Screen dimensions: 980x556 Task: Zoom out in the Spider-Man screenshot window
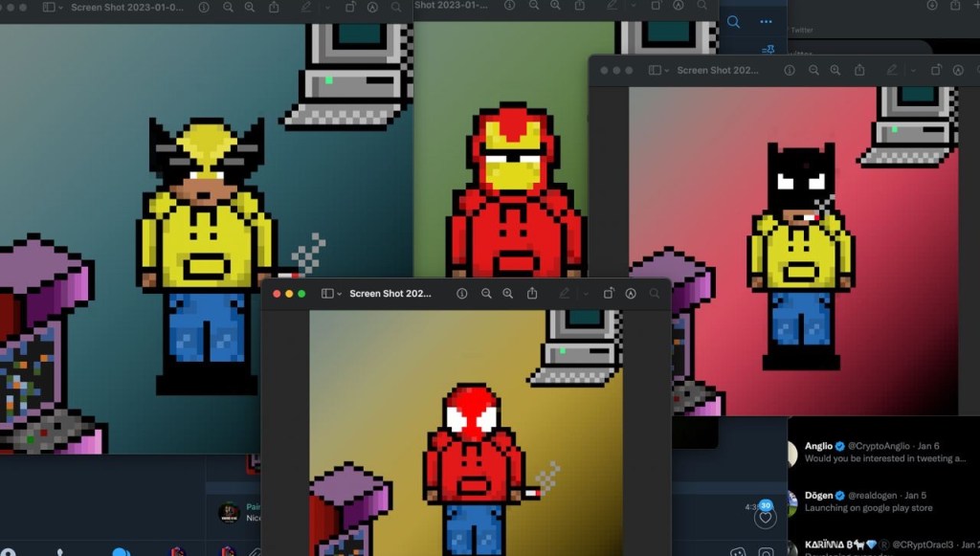(x=486, y=294)
